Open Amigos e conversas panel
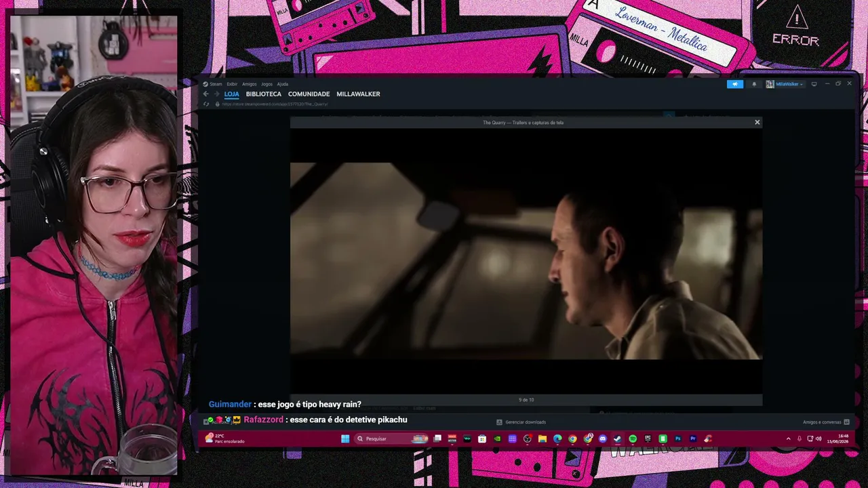868x488 pixels. coord(826,422)
